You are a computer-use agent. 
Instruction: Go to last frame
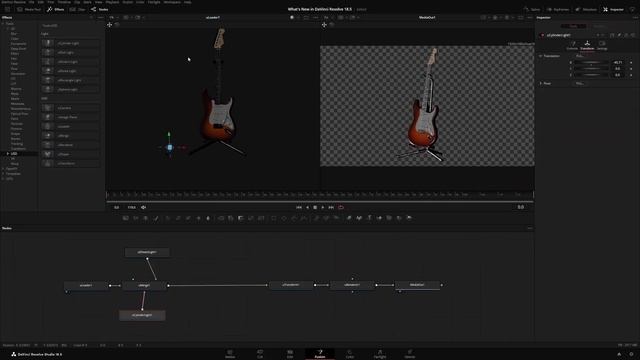(331, 207)
